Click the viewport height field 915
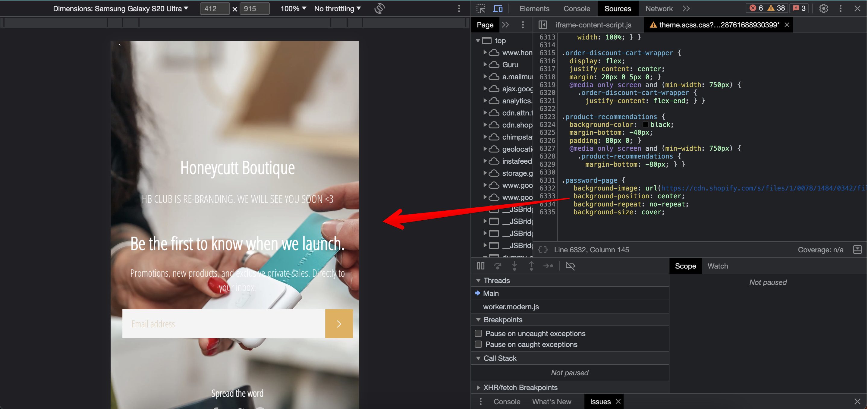This screenshot has width=868, height=409. tap(254, 8)
